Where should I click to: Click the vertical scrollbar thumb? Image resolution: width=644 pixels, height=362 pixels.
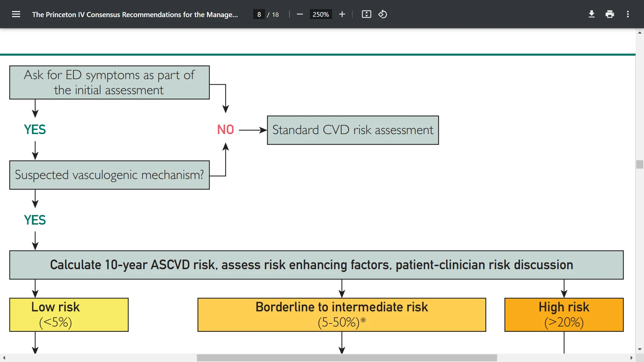[x=640, y=164]
